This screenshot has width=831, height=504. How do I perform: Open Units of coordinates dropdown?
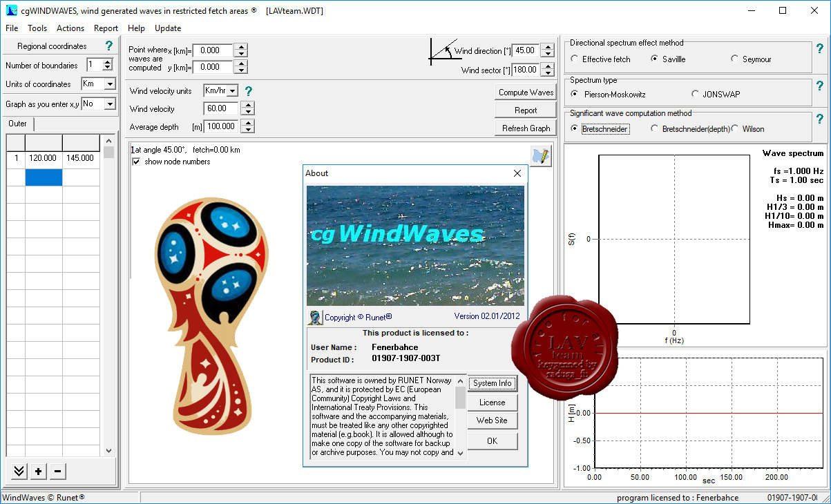[110, 84]
